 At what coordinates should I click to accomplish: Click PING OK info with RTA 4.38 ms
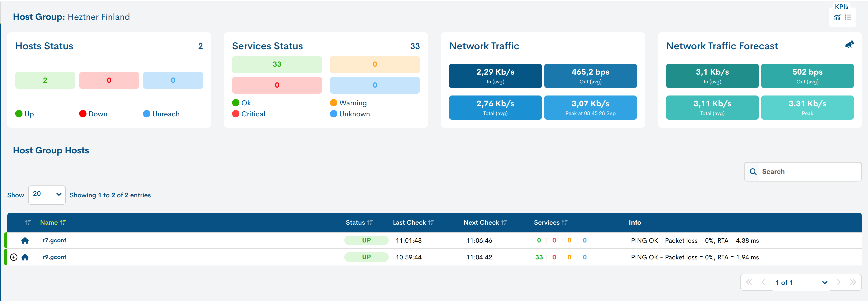(x=695, y=240)
